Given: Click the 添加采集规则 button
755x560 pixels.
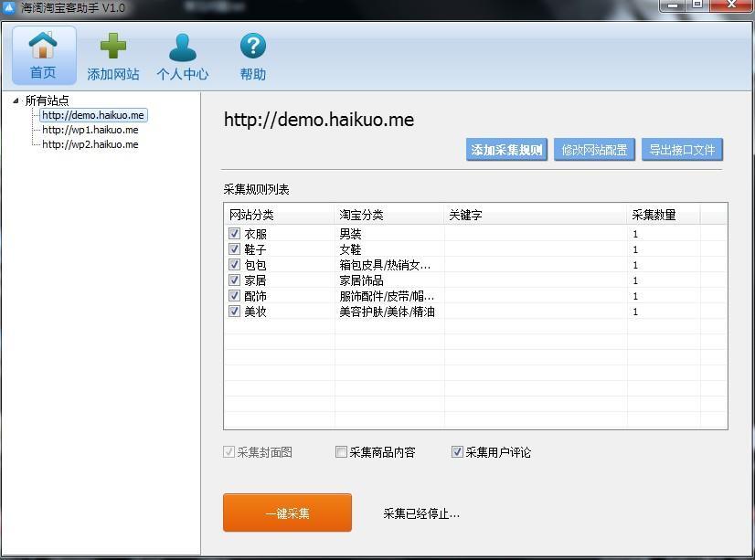Looking at the screenshot, I should tap(506, 150).
